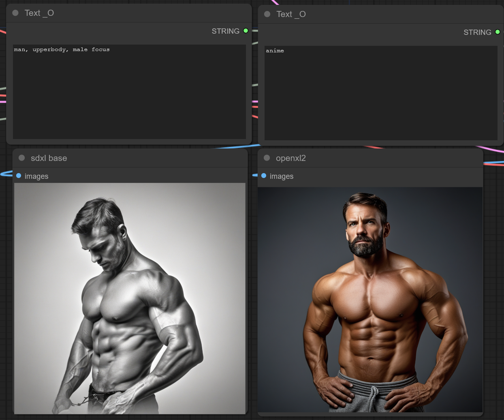Click the green STRING output port of the left text node
The width and height of the screenshot is (504, 420).
point(246,31)
